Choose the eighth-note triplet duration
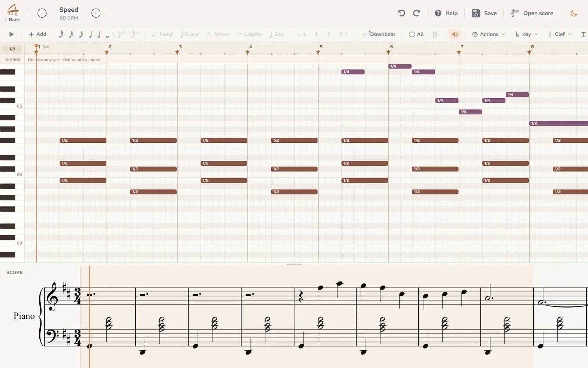Viewport: 588px width, 368px height. (121, 34)
